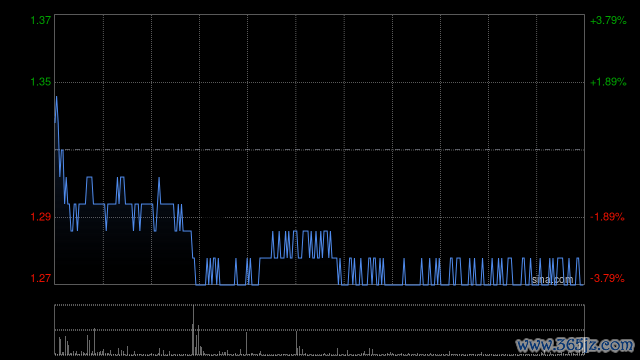Click the 1.37 price axis label
This screenshot has height=360, width=640.
pos(41,20)
